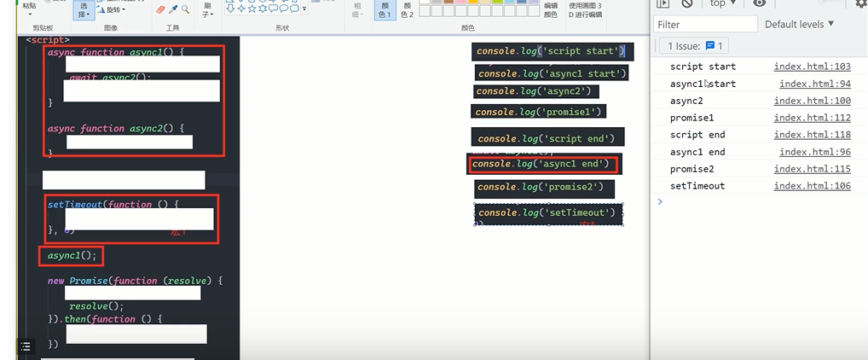Choose the cloud callout shape
The width and height of the screenshot is (868, 360).
[294, 9]
